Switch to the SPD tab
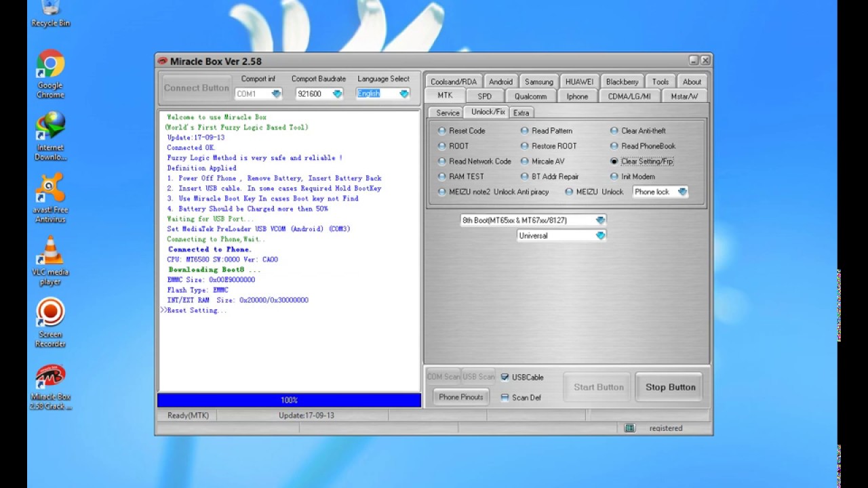The image size is (868, 488). [484, 96]
